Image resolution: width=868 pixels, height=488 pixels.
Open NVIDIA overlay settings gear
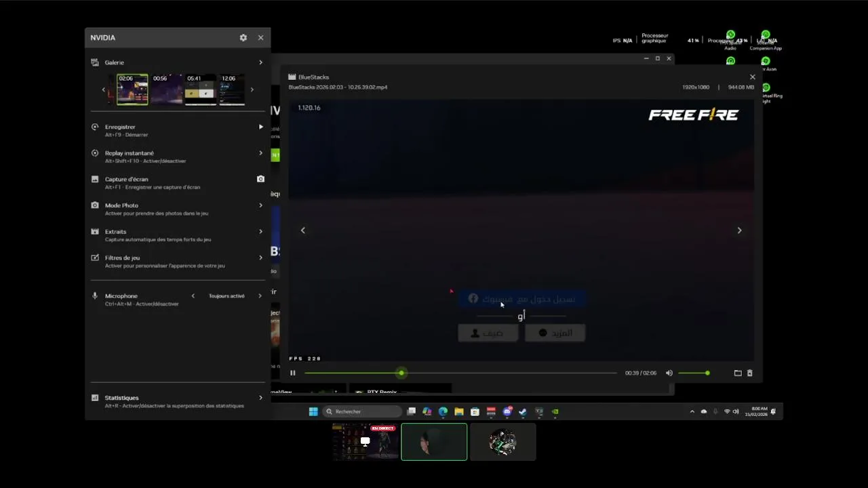(243, 38)
